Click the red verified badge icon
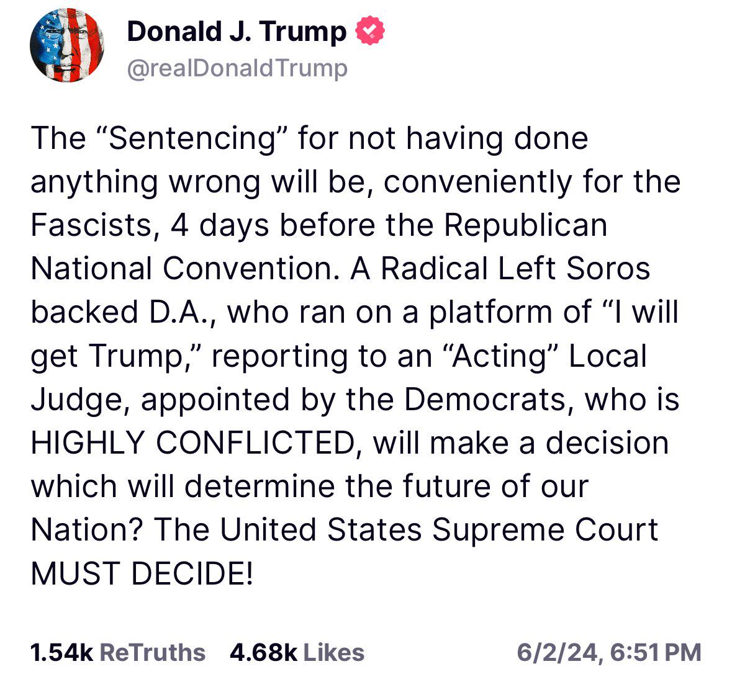 click(370, 31)
